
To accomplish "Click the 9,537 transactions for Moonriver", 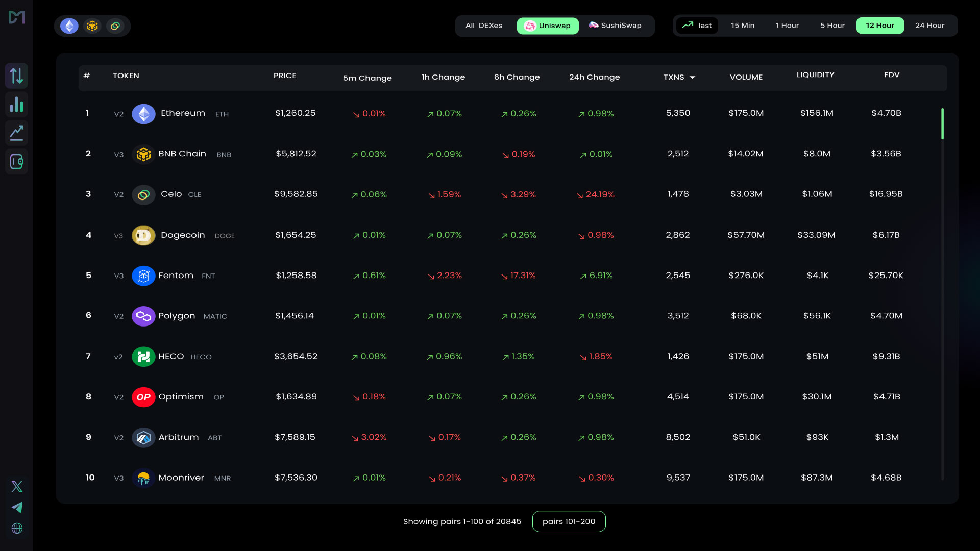I will [678, 478].
